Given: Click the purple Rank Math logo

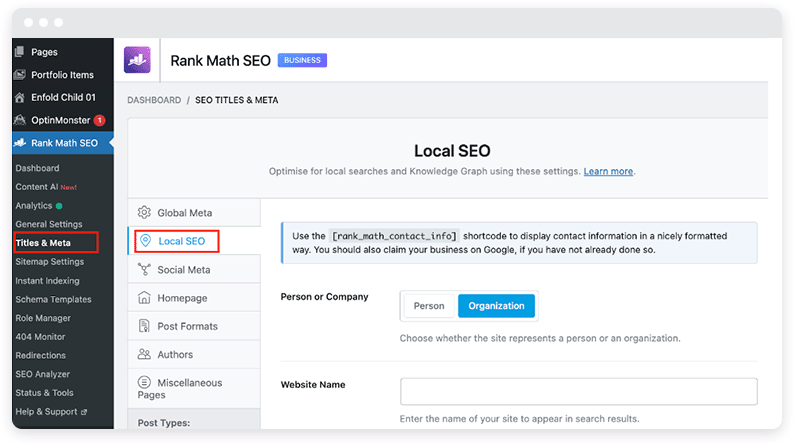Looking at the screenshot, I should pos(137,60).
